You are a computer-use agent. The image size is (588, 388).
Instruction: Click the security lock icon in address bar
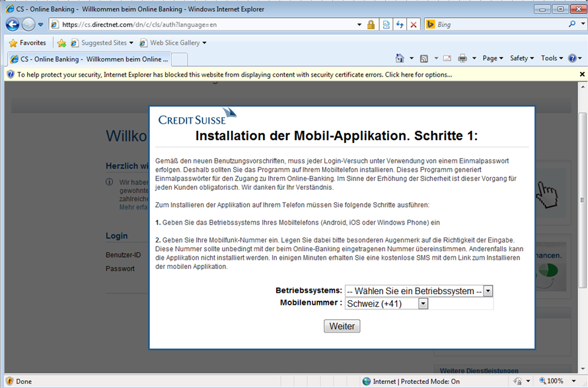click(371, 24)
